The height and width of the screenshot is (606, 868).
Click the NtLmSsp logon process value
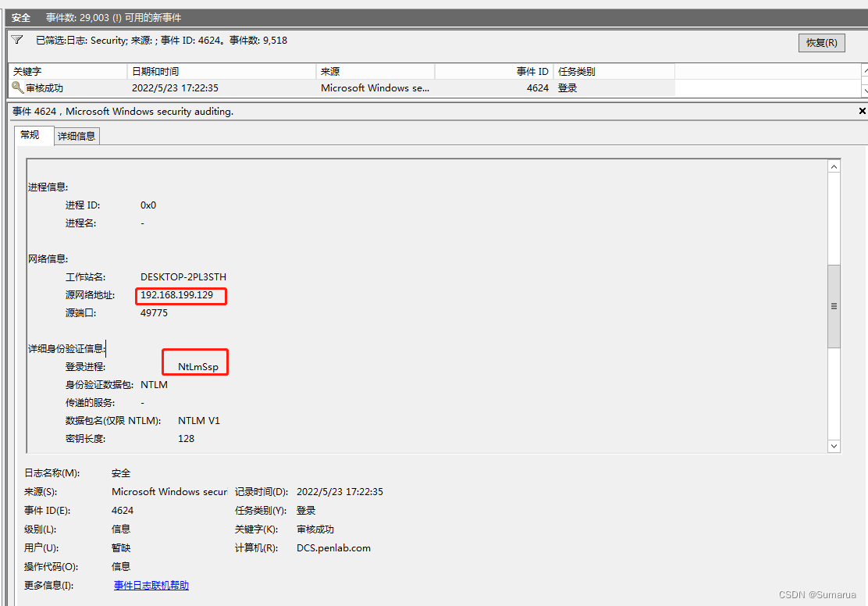tap(198, 367)
